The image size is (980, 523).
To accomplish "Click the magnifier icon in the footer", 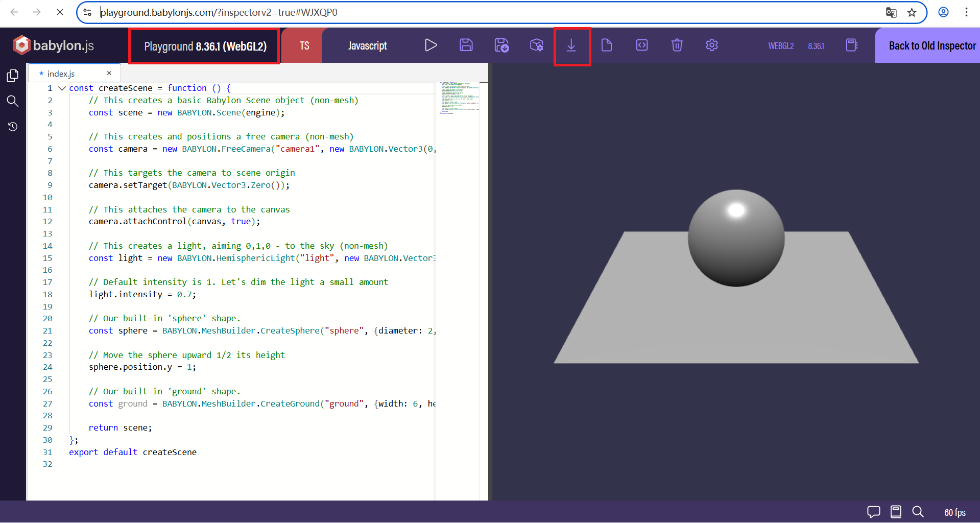I will (918, 512).
